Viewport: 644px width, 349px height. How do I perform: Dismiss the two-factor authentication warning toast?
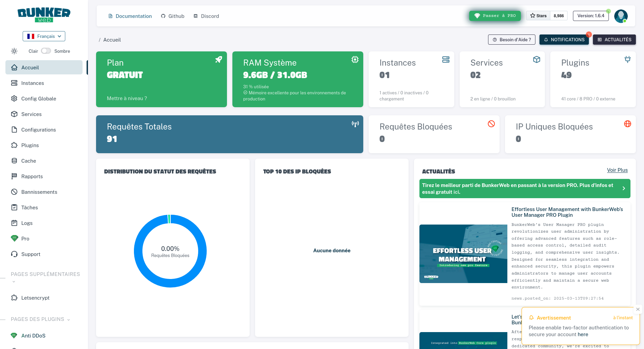click(638, 309)
